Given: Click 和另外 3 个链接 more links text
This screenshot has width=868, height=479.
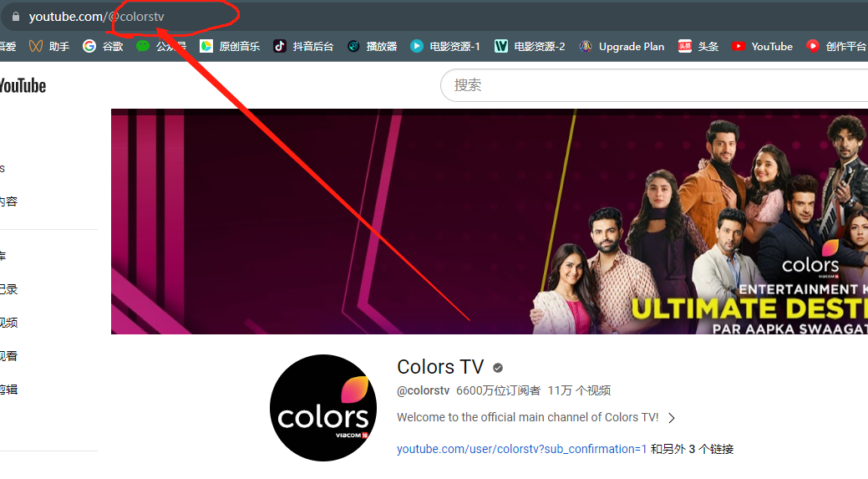Looking at the screenshot, I should 692,449.
